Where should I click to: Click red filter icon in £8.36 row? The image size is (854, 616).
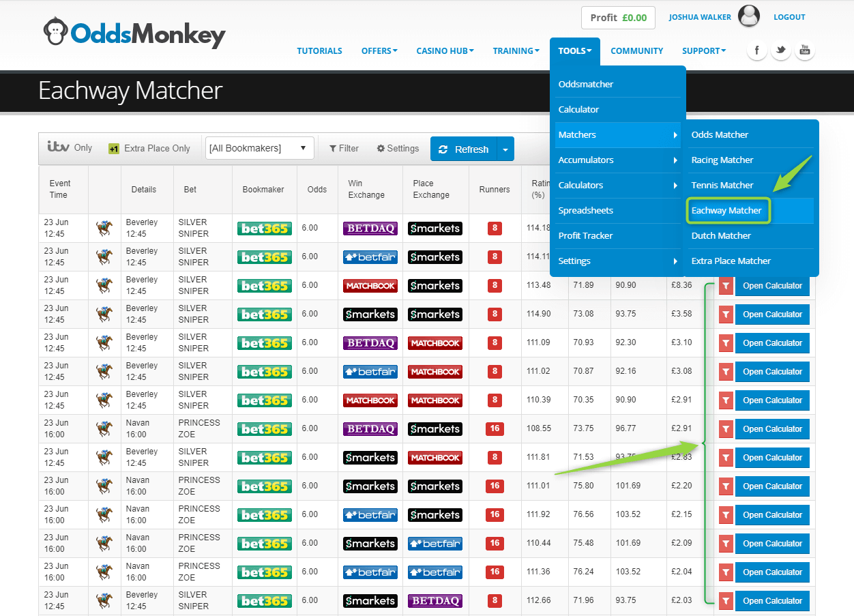click(726, 286)
